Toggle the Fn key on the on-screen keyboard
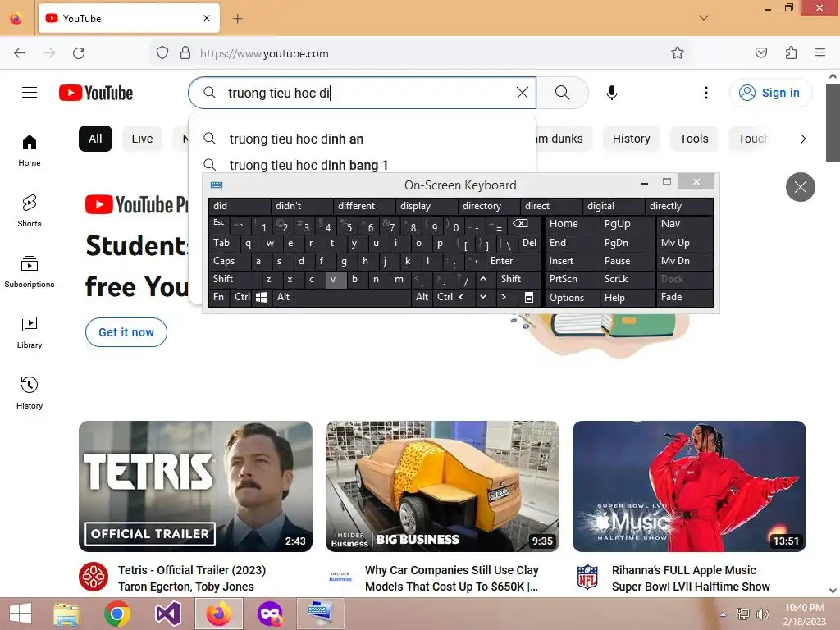Screen dimensions: 840x630 point(218,297)
